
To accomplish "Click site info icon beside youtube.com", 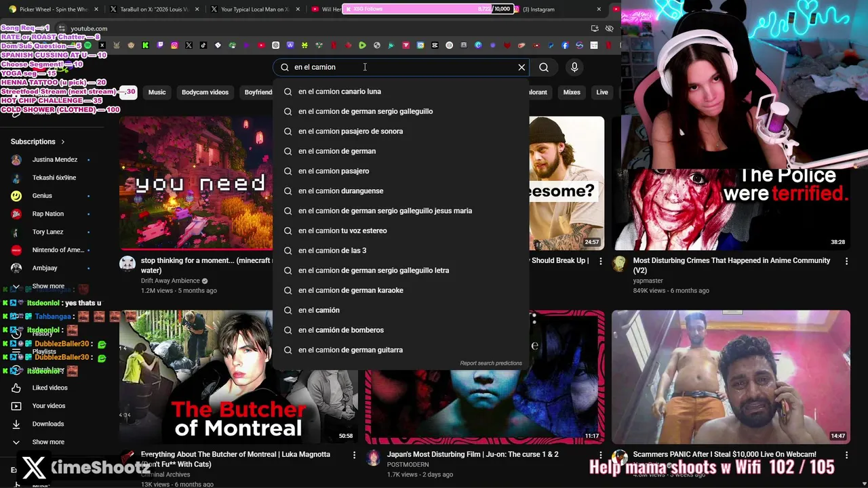I will (x=61, y=28).
